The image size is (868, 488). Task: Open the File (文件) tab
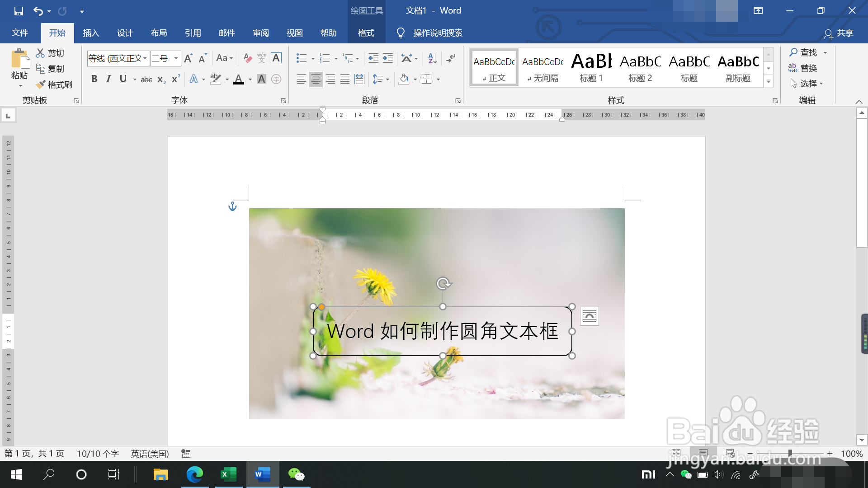tap(20, 33)
